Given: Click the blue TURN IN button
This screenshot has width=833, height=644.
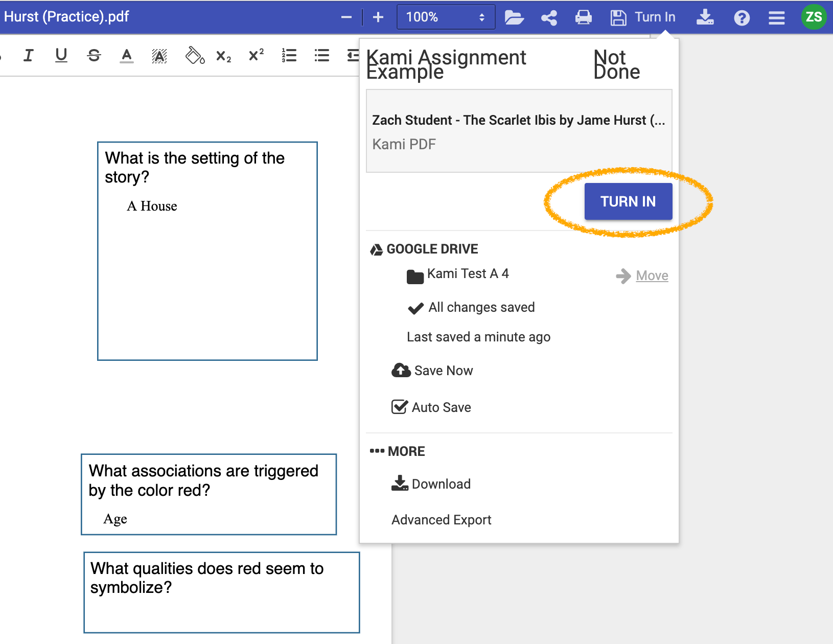Looking at the screenshot, I should [628, 201].
